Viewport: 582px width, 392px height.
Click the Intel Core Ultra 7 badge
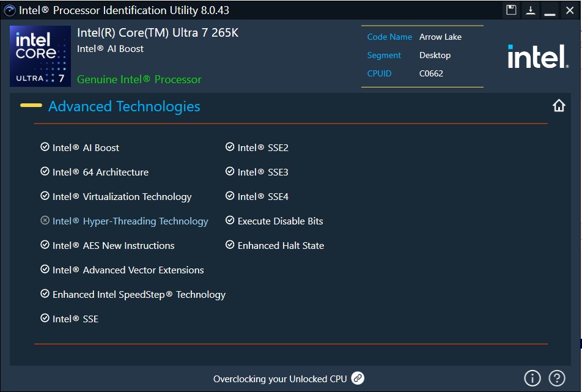coord(40,56)
